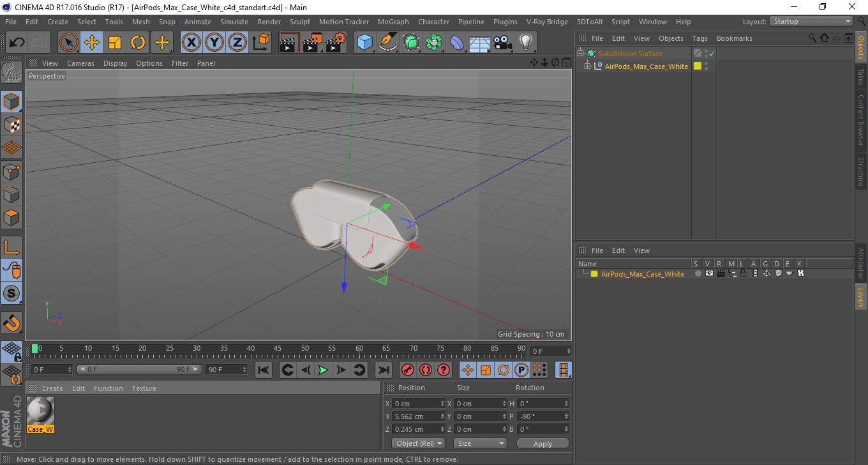The width and height of the screenshot is (868, 465).
Task: Toggle Subdivision Surface enable checkmark
Action: (x=712, y=54)
